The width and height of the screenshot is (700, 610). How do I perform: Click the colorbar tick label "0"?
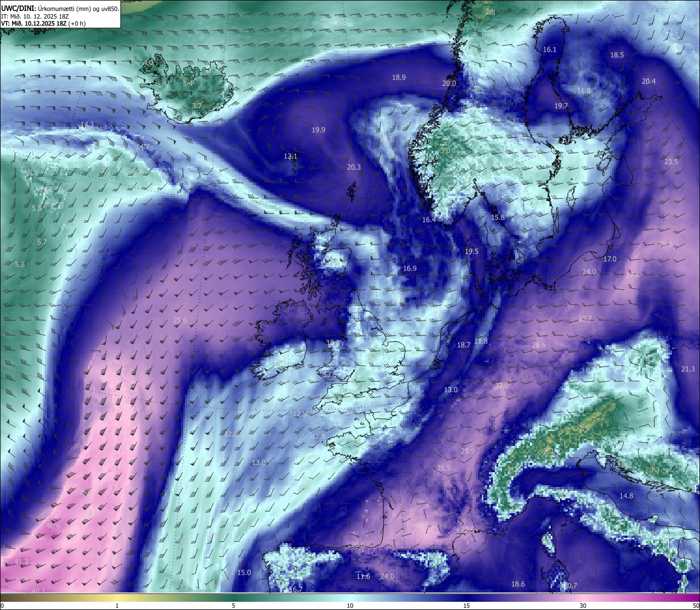[2, 606]
